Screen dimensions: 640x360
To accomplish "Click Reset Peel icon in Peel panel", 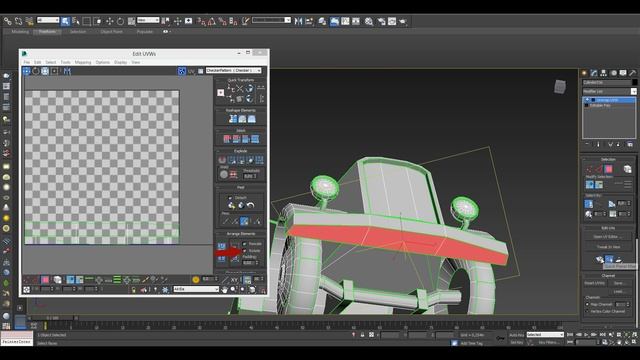I will pos(251,205).
